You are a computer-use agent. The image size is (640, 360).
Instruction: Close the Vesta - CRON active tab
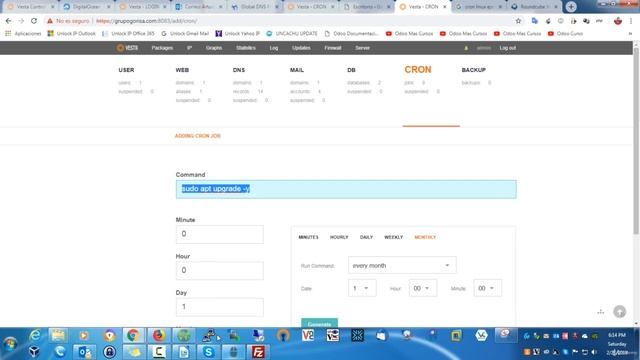(x=444, y=7)
